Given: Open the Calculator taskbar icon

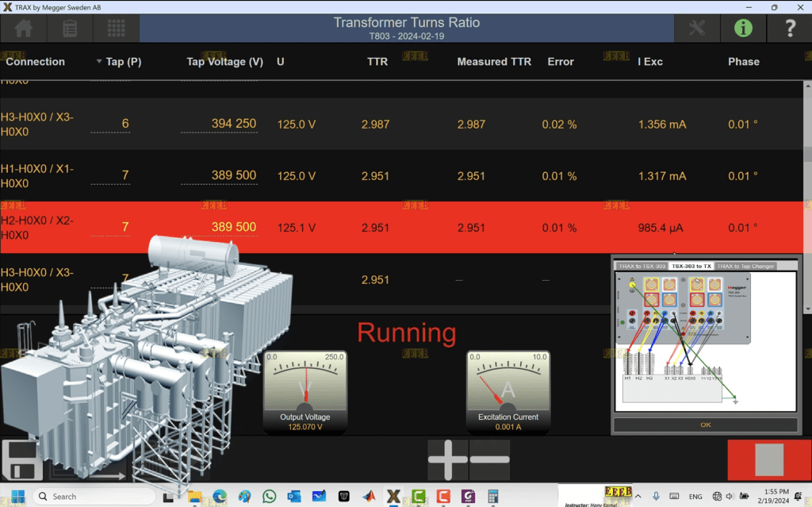Looking at the screenshot, I should pyautogui.click(x=493, y=496).
